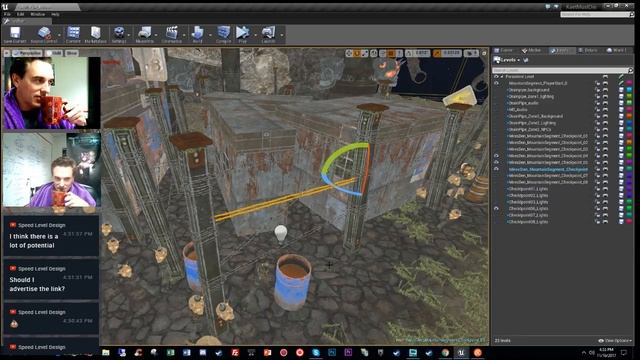Open Skype from the Windows taskbar
The image size is (640, 360).
point(316,352)
